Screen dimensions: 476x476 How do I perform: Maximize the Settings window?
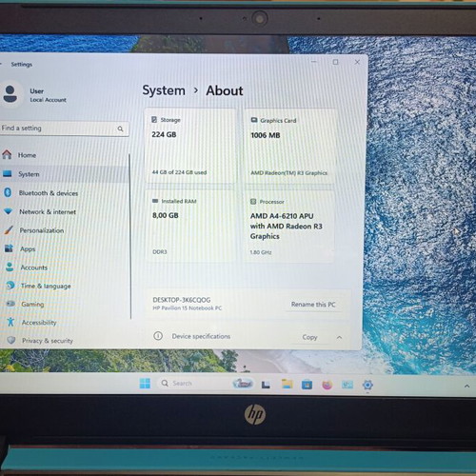click(335, 62)
